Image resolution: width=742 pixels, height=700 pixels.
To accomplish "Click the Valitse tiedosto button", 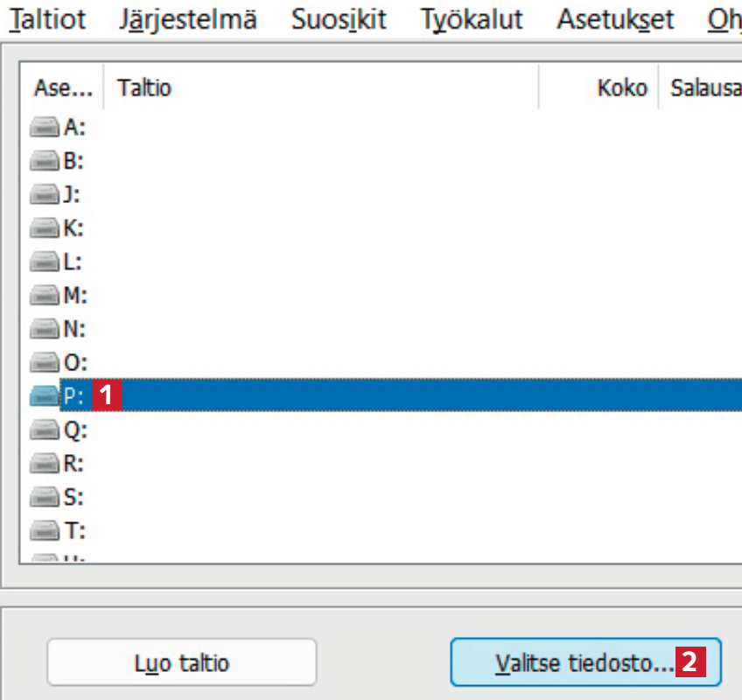I will pos(584,662).
